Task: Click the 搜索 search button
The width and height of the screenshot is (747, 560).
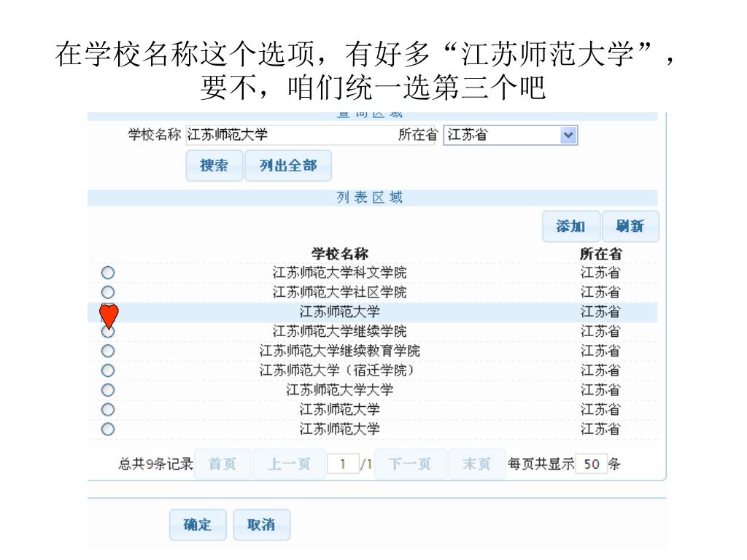Action: pyautogui.click(x=214, y=166)
